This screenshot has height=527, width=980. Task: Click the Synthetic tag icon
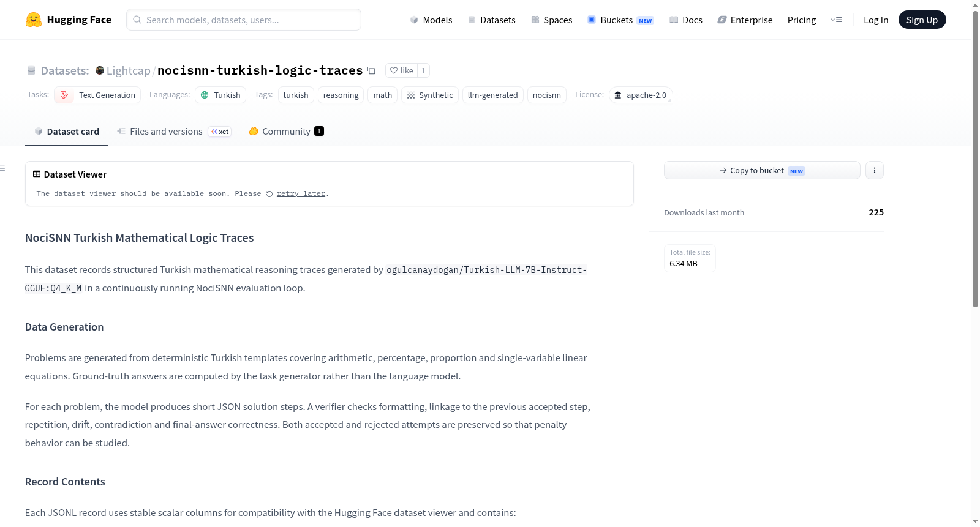click(x=411, y=95)
